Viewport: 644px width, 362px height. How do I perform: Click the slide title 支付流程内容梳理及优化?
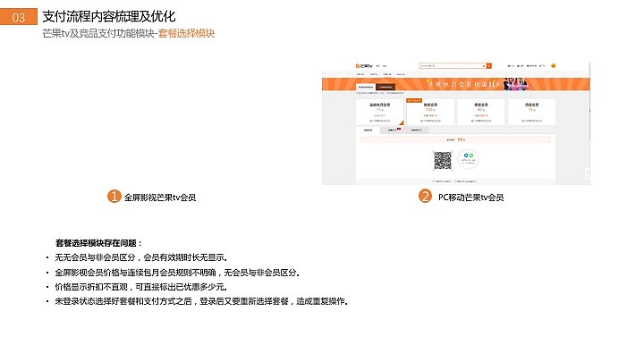(109, 16)
